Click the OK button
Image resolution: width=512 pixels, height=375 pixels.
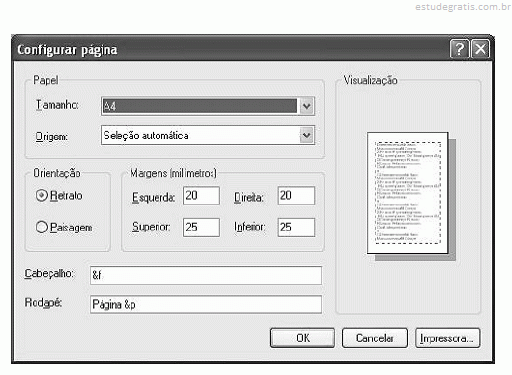(x=302, y=338)
